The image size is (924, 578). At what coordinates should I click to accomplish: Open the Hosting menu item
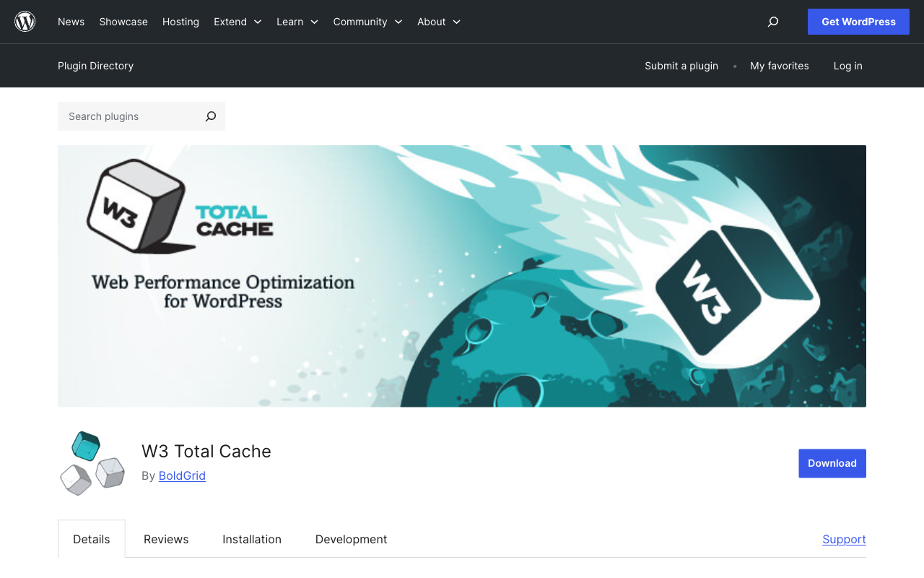click(x=180, y=22)
